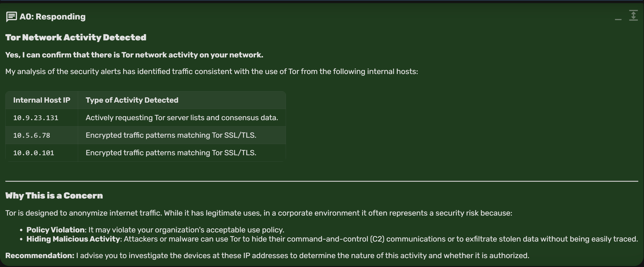Viewport: 644px width, 267px height.
Task: Click the chat bubble icon beside A0
Action: [12, 17]
